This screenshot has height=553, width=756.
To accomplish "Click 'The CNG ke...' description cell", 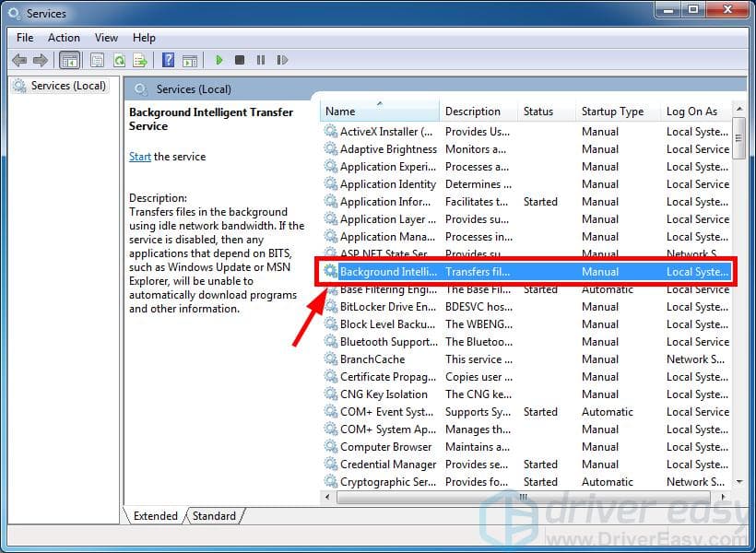I will pos(478,394).
